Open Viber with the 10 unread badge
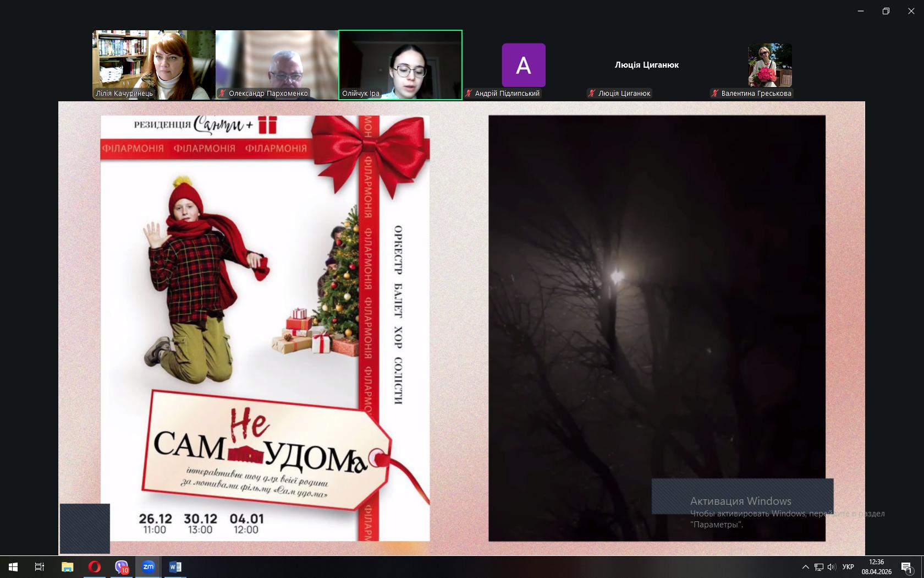 (122, 566)
